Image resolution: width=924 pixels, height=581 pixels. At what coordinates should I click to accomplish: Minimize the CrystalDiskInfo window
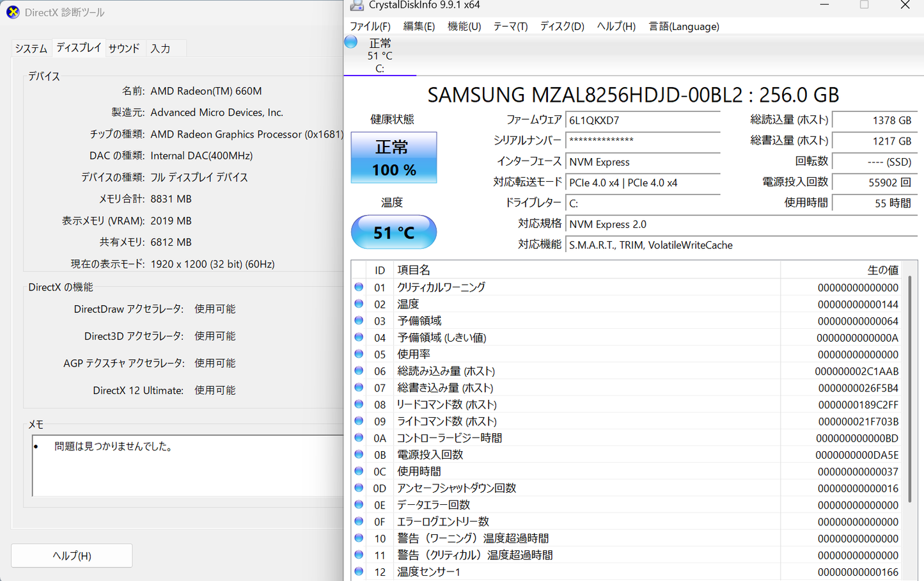tap(824, 5)
